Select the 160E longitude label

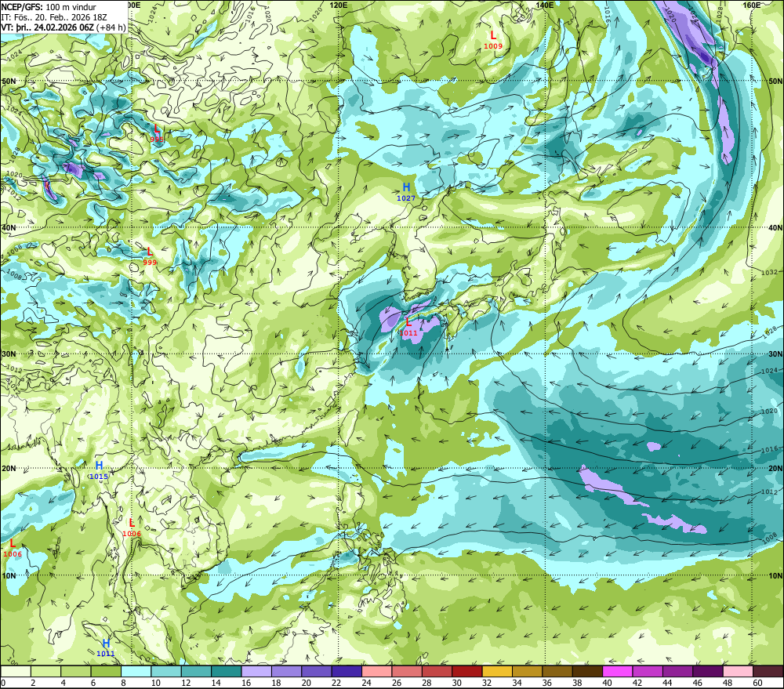coord(752,5)
